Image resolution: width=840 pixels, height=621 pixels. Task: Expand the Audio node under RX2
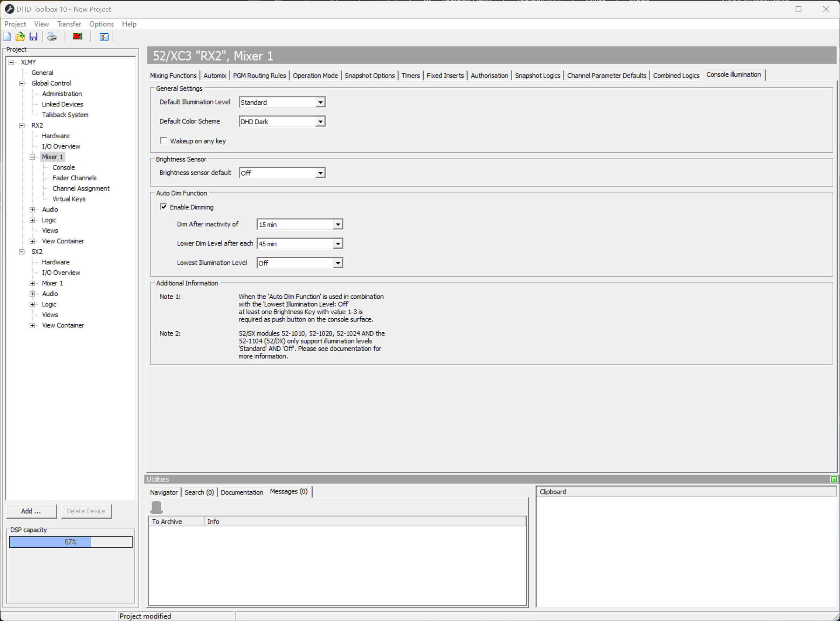pyautogui.click(x=33, y=210)
